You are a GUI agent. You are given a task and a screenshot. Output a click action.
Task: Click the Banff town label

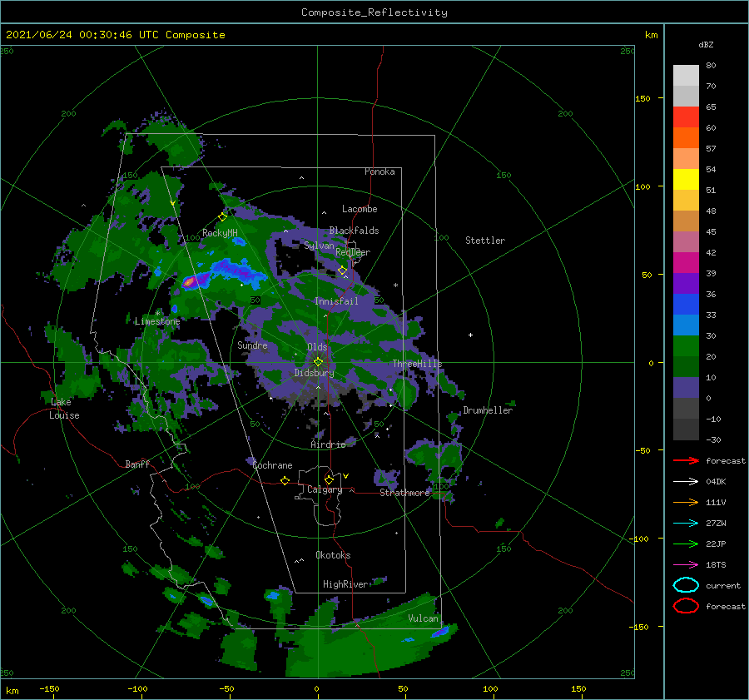pos(137,464)
